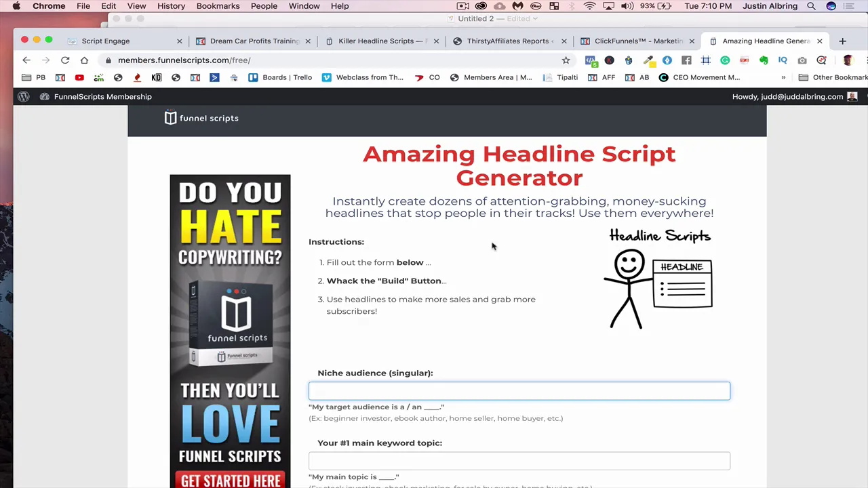Open the Members Area bookmark

pyautogui.click(x=491, y=77)
